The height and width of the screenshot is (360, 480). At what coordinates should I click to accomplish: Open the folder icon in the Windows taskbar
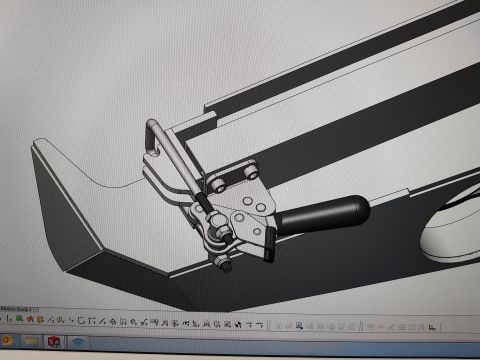click(x=31, y=341)
